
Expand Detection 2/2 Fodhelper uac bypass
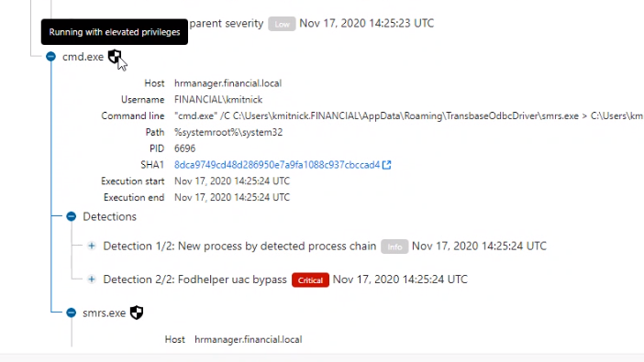pyautogui.click(x=92, y=280)
